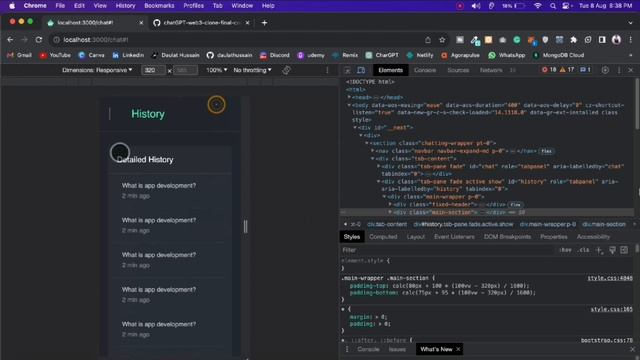The image size is (640, 360).
Task: Open the Layout tab
Action: 416,237
